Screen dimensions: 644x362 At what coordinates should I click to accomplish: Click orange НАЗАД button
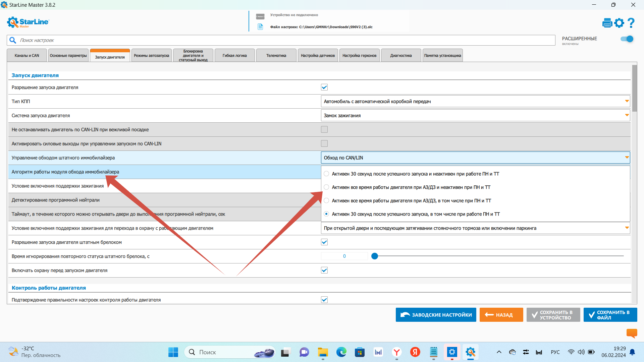point(501,315)
